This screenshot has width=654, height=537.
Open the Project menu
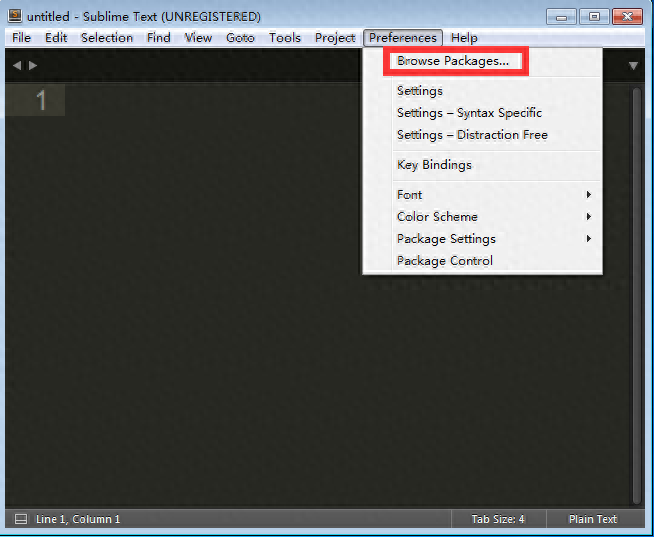coord(335,38)
